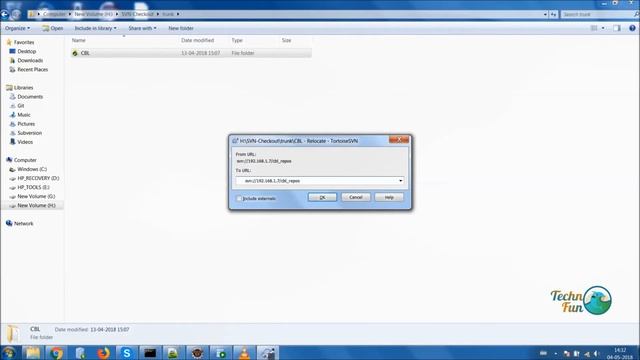Image resolution: width=640 pixels, height=360 pixels.
Task: Select Computer in navigation pane
Action: (25, 160)
